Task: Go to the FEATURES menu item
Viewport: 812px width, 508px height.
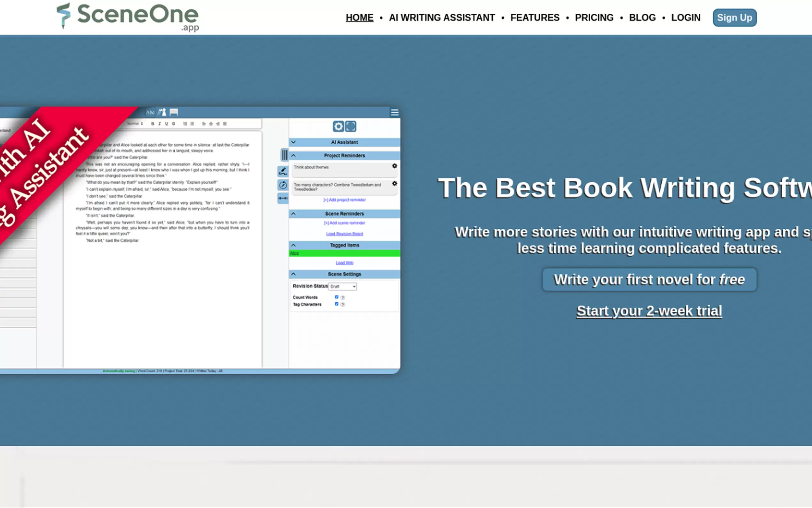Action: pyautogui.click(x=535, y=18)
